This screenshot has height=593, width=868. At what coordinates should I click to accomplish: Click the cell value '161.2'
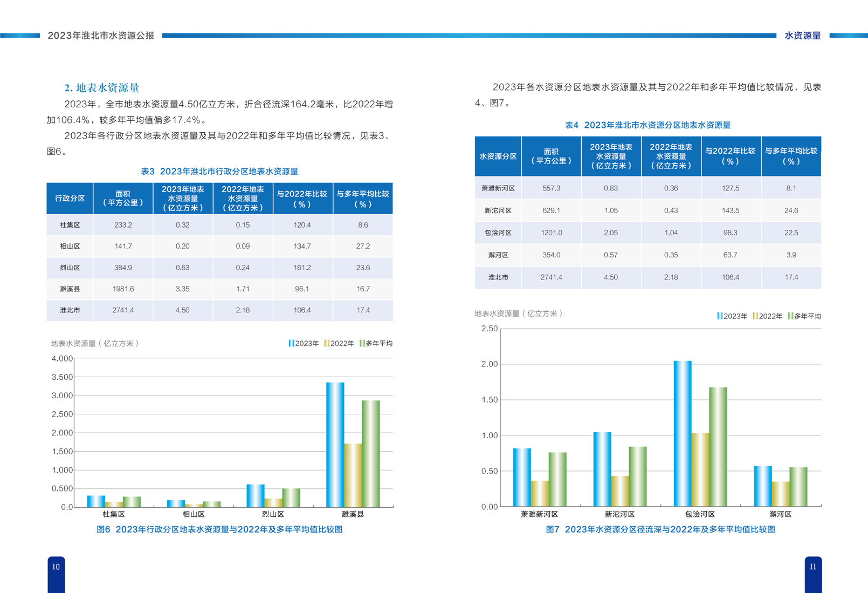click(302, 268)
